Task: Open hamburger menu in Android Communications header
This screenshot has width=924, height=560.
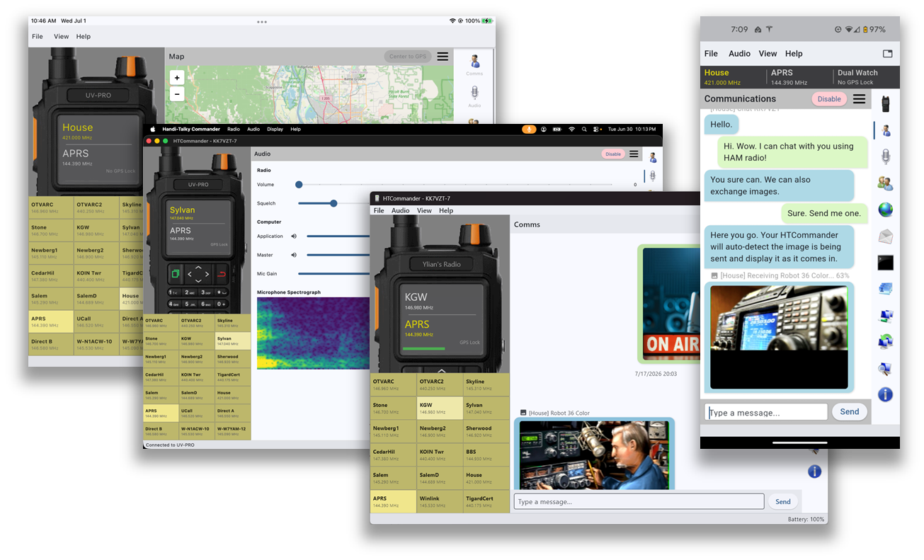Action: pos(859,99)
